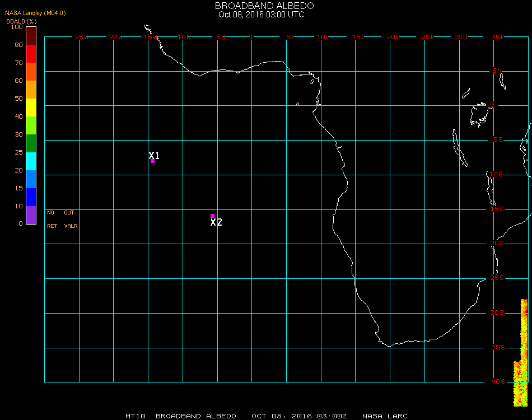
Task: Click the 'BBALB (%)' legend heading
Action: click(21, 21)
